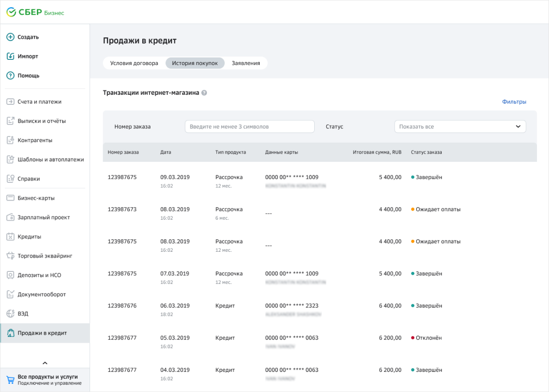Click the Номер заказа search field
Screen dimensions: 549x392
pos(250,126)
